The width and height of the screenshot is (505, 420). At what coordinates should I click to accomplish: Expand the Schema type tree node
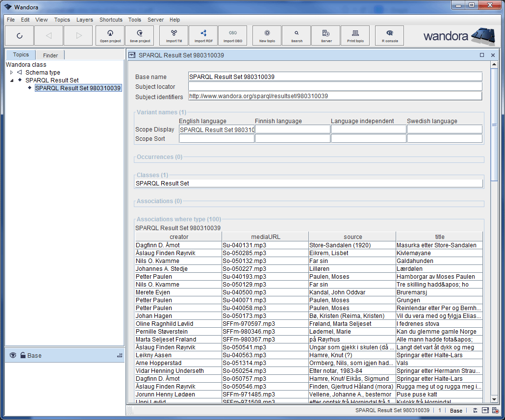11,72
